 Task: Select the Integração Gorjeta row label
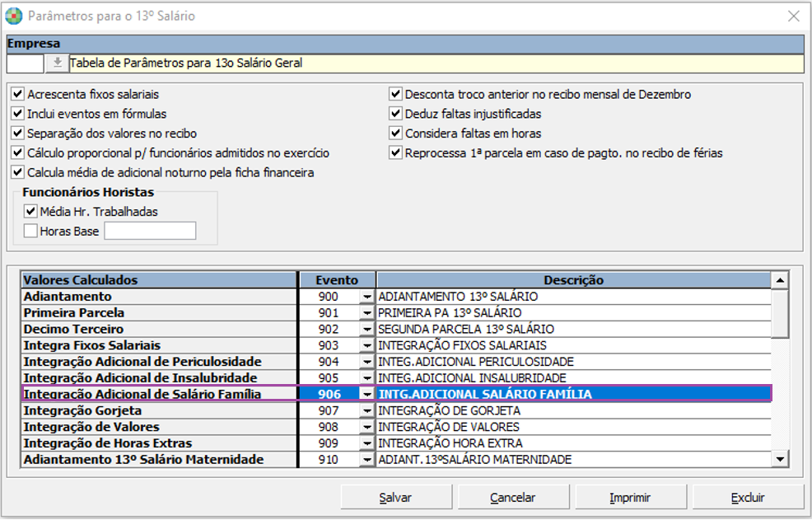[x=159, y=410]
